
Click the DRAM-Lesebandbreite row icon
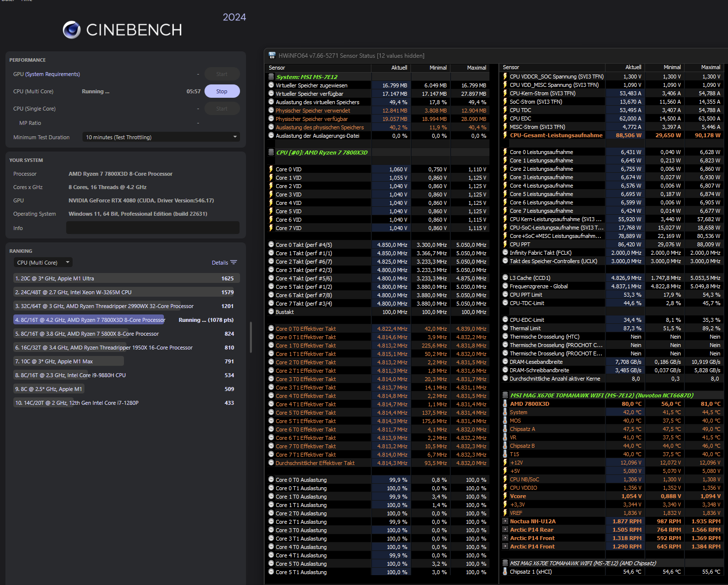[505, 362]
